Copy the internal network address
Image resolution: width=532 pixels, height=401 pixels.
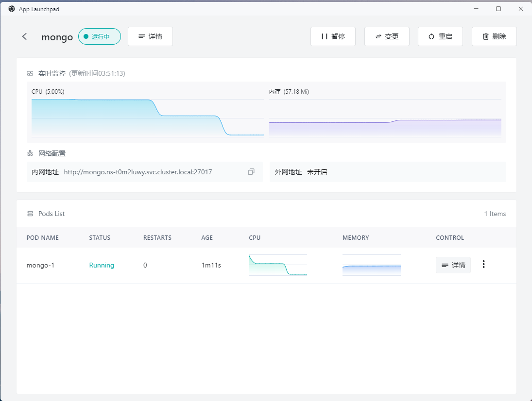click(x=251, y=172)
